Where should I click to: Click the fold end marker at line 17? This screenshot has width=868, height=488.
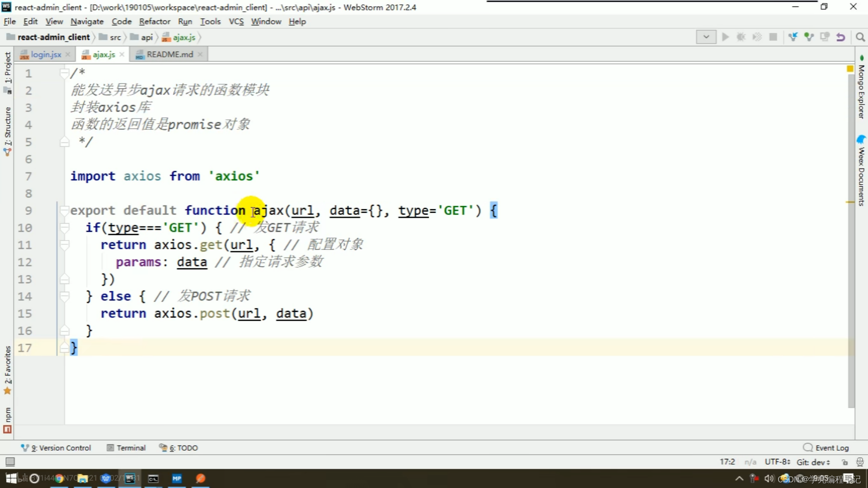[x=64, y=347]
